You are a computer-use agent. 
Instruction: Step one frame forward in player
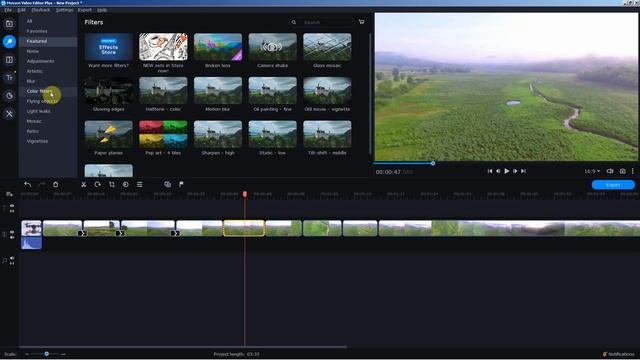pos(515,171)
